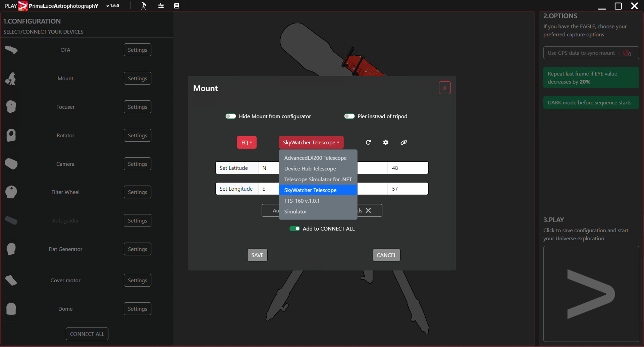This screenshot has height=347, width=644.
Task: Click the GPS status icon
Action: [627, 53]
